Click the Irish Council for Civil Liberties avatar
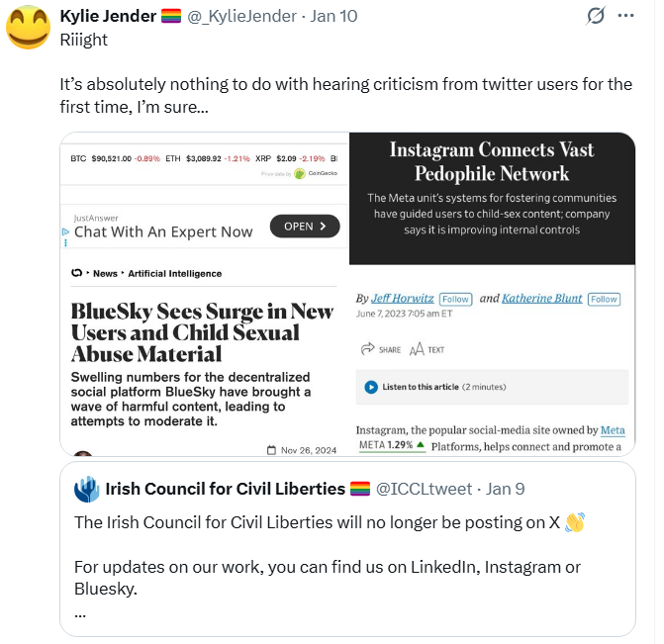The image size is (664, 644). [x=87, y=489]
